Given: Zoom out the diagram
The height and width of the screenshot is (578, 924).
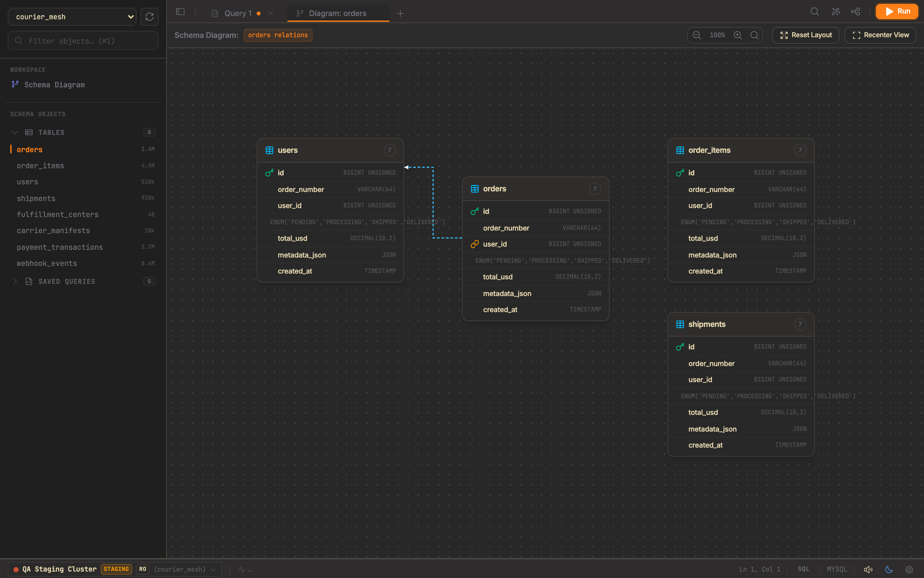Looking at the screenshot, I should tap(697, 35).
